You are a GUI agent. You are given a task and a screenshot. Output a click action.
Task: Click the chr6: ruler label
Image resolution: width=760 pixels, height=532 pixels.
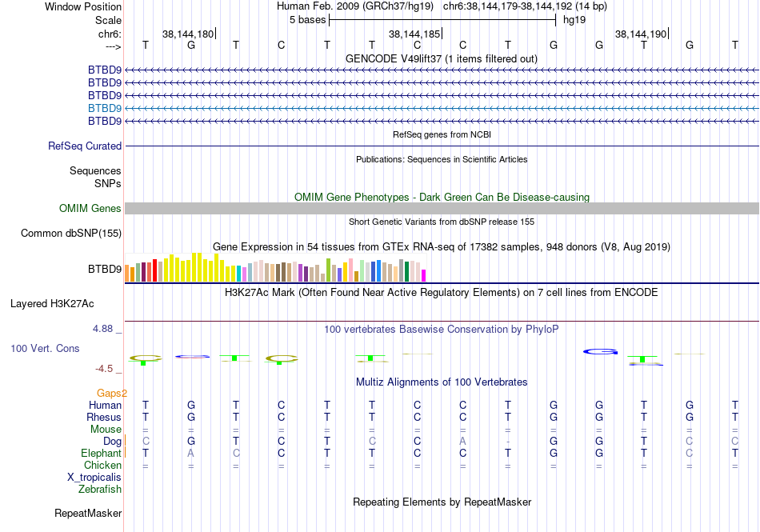[x=110, y=34]
